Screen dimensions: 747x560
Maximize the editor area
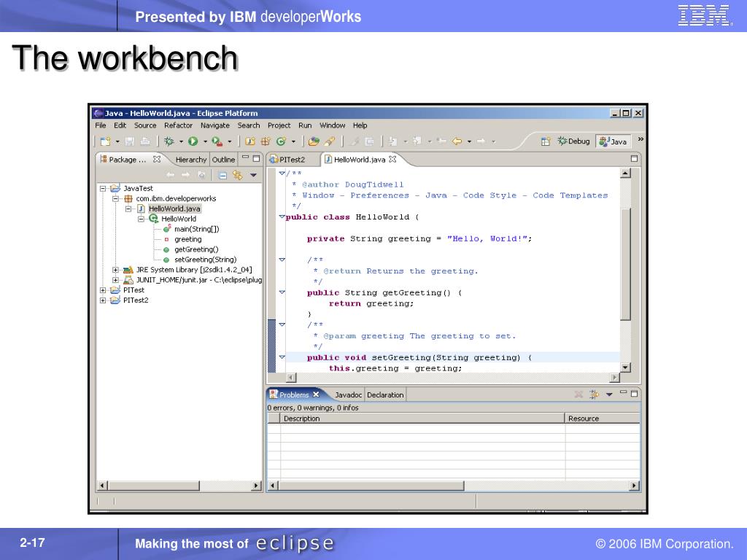[634, 158]
